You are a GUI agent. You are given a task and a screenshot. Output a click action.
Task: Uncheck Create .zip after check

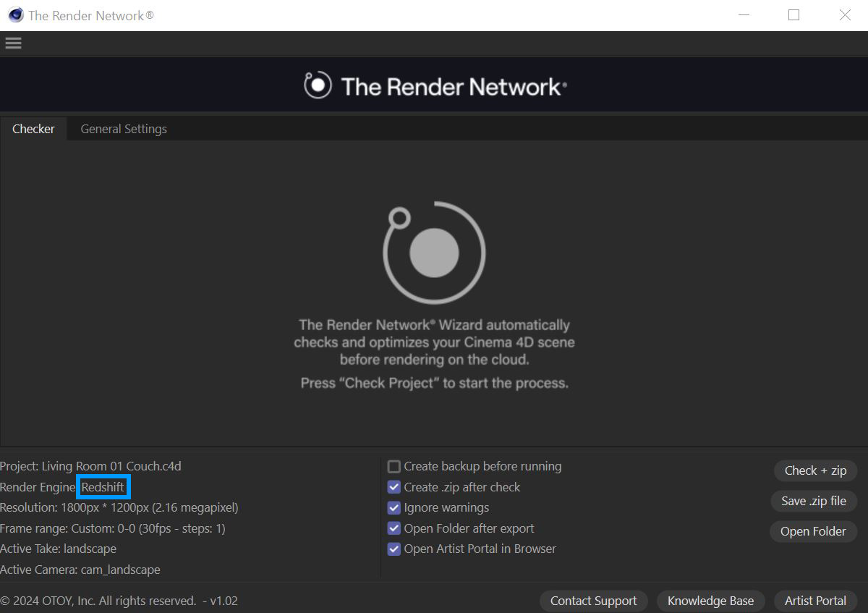click(x=394, y=487)
